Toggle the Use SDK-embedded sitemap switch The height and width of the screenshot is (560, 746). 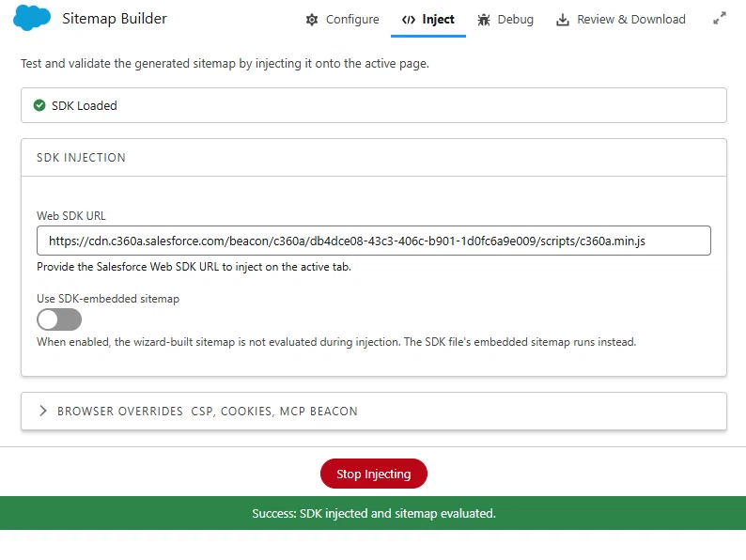tap(59, 319)
